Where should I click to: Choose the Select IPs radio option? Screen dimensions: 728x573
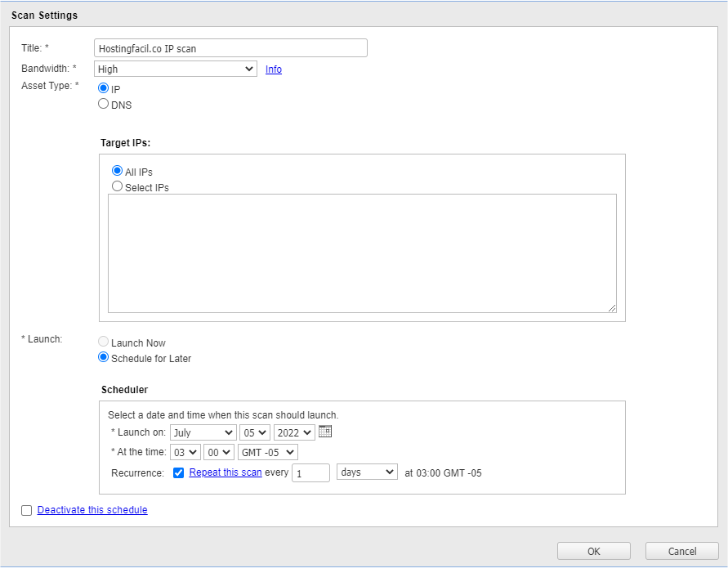click(x=118, y=186)
